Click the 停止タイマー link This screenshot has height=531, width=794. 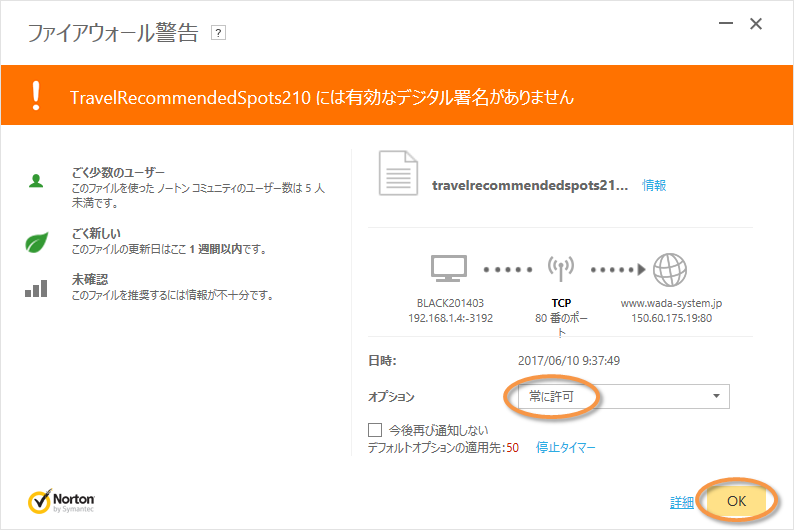[x=566, y=447]
